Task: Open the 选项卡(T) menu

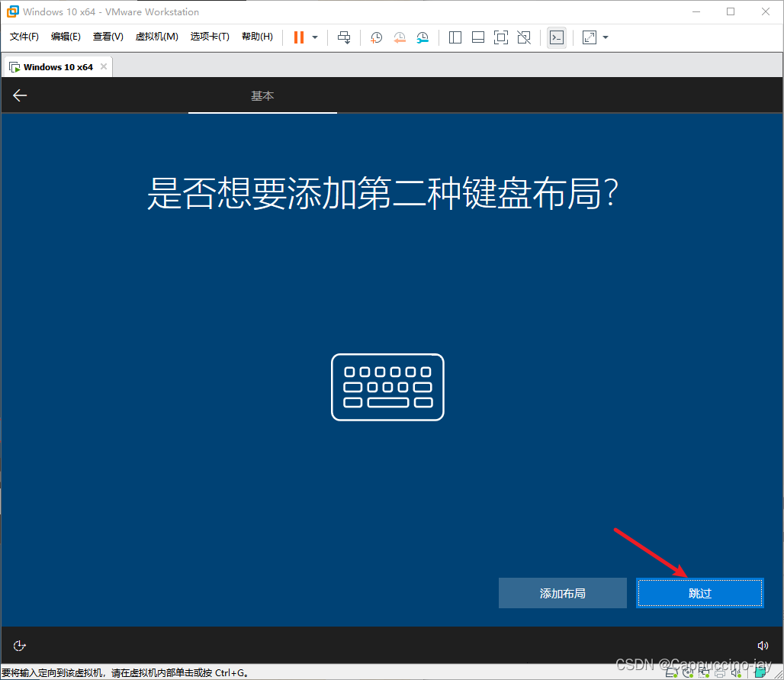Action: [x=210, y=37]
